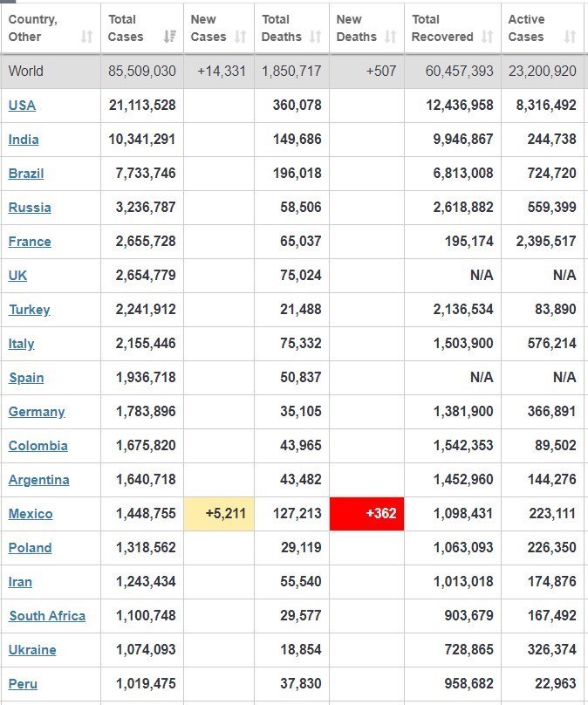This screenshot has height=705, width=588.
Task: Open the India country page
Action: tap(24, 140)
